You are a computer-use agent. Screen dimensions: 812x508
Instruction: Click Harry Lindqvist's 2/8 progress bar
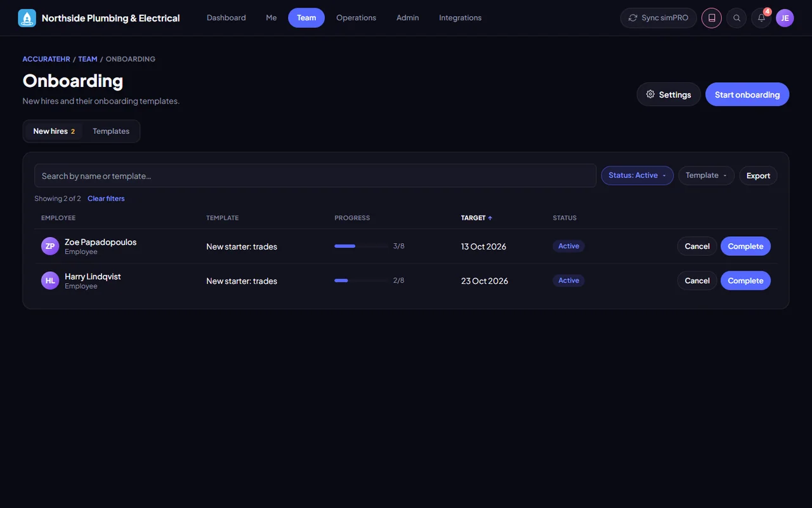click(x=361, y=281)
